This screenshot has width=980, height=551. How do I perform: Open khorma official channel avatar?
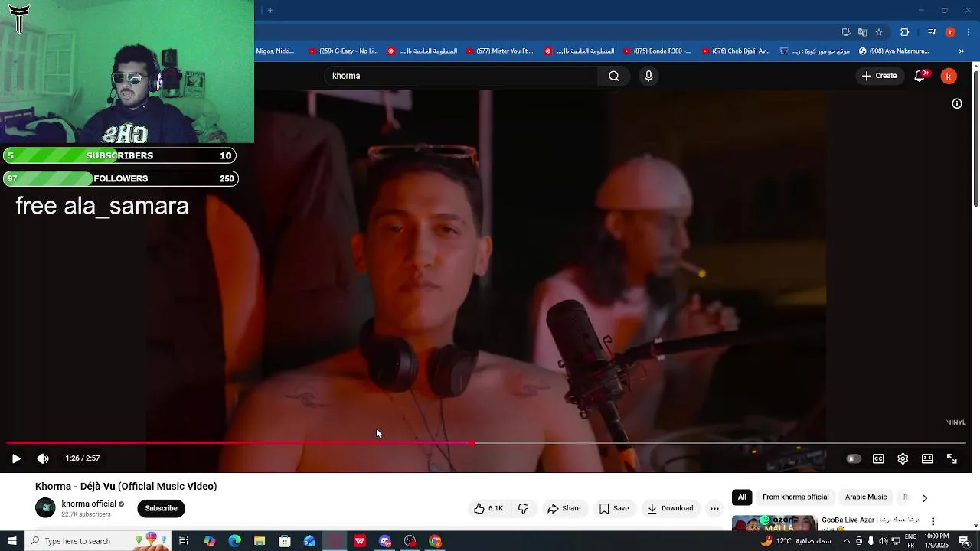point(45,507)
